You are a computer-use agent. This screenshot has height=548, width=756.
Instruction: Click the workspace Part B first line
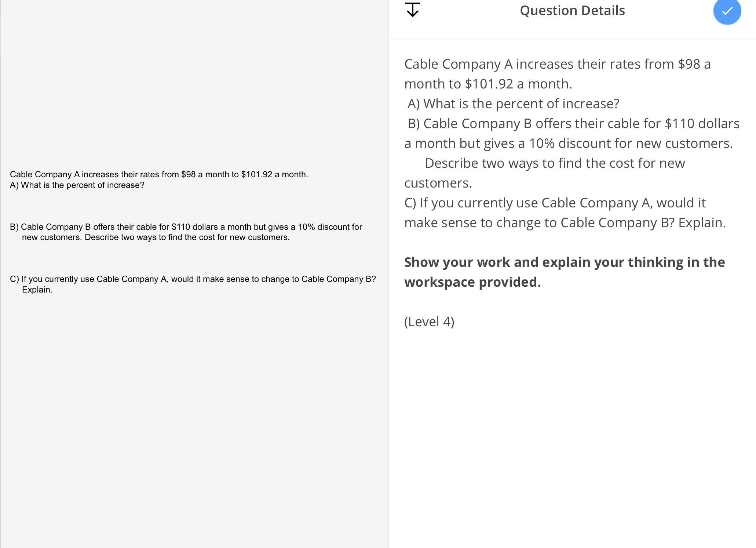[x=186, y=227]
